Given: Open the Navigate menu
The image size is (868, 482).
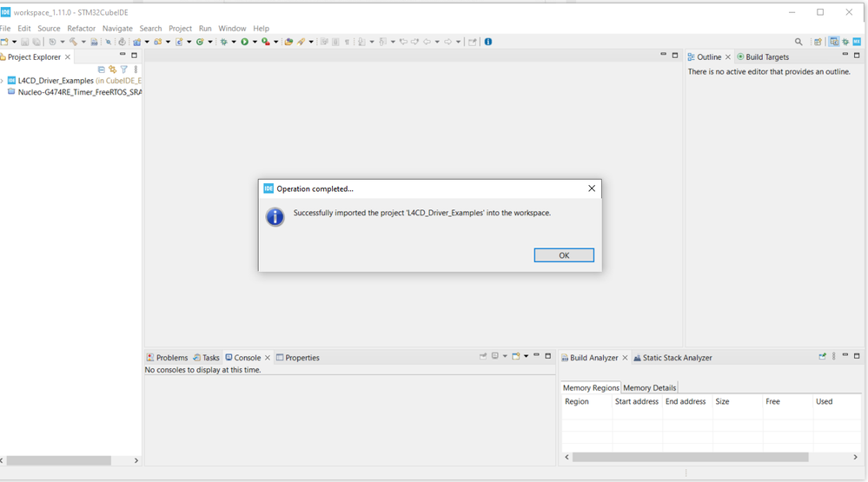Looking at the screenshot, I should [x=117, y=28].
